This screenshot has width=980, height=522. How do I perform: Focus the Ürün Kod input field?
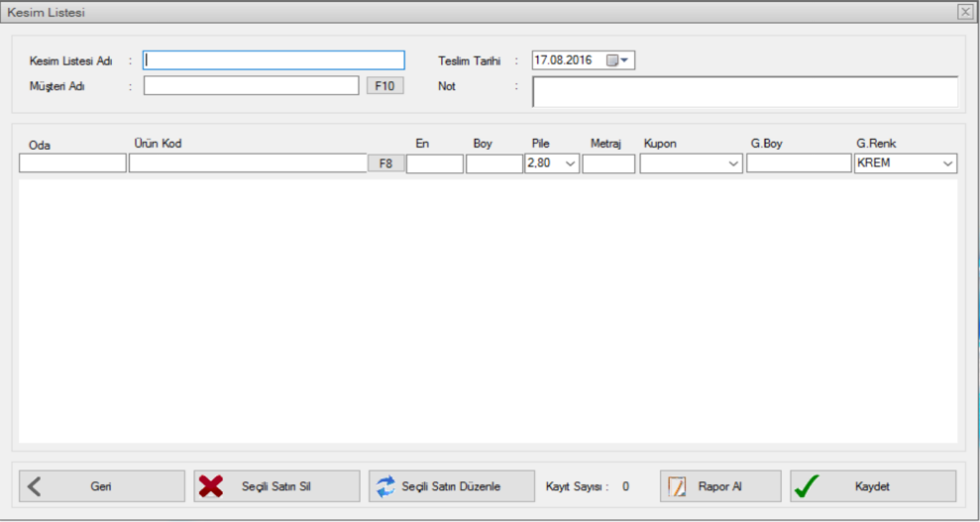(x=248, y=163)
